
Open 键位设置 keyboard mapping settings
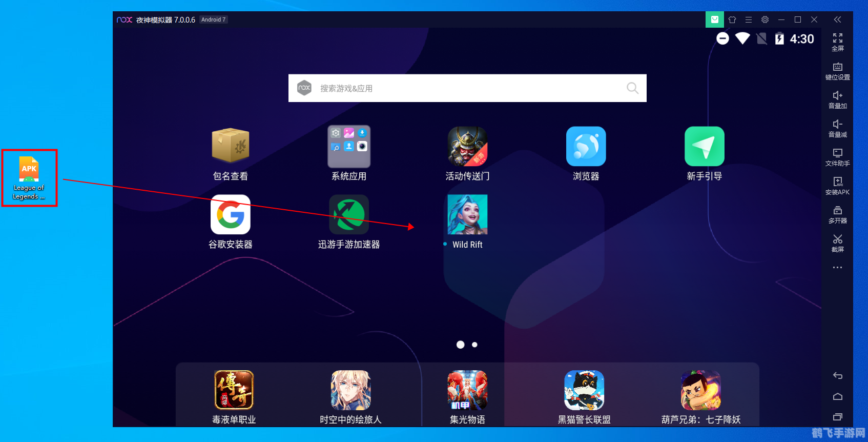point(837,71)
